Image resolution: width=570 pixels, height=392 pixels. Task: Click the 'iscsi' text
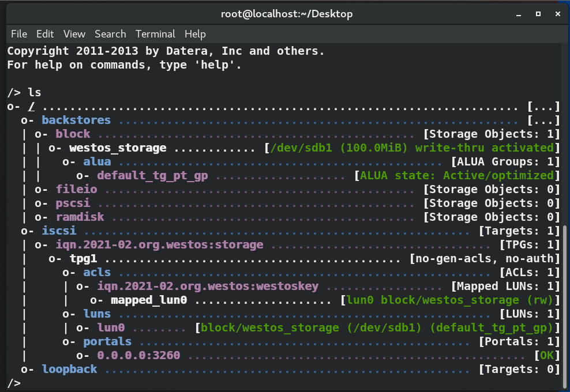tap(59, 231)
